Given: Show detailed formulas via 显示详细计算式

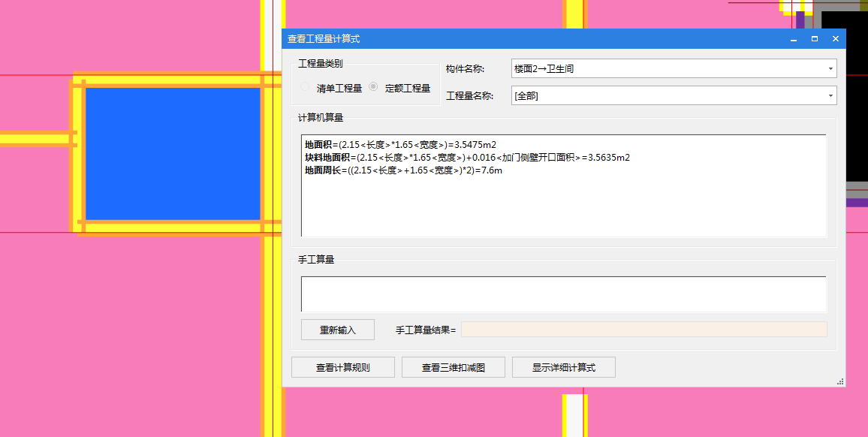Looking at the screenshot, I should click(563, 367).
